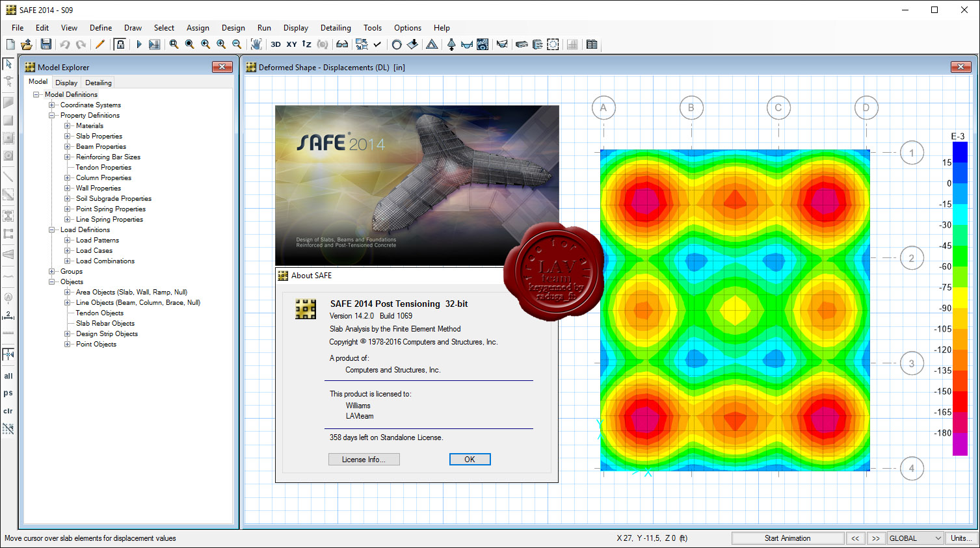Switch to the Display tab in Model Explorer
Viewport: 980px width, 548px height.
[x=66, y=83]
